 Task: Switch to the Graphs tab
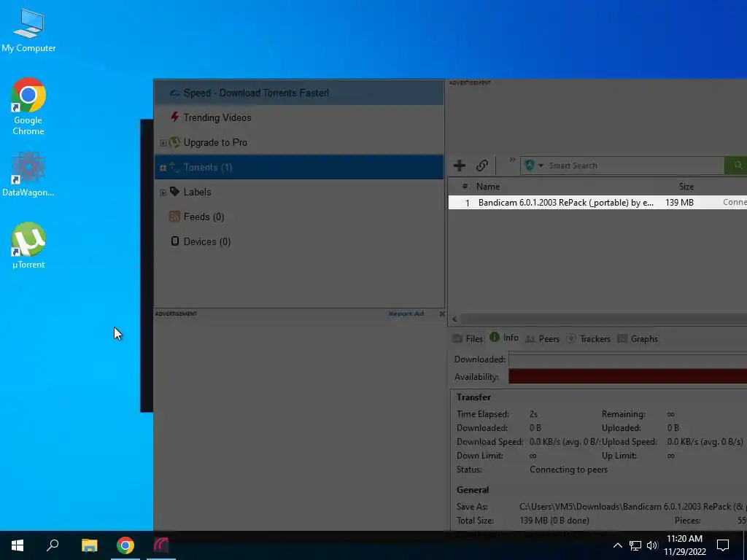638,338
